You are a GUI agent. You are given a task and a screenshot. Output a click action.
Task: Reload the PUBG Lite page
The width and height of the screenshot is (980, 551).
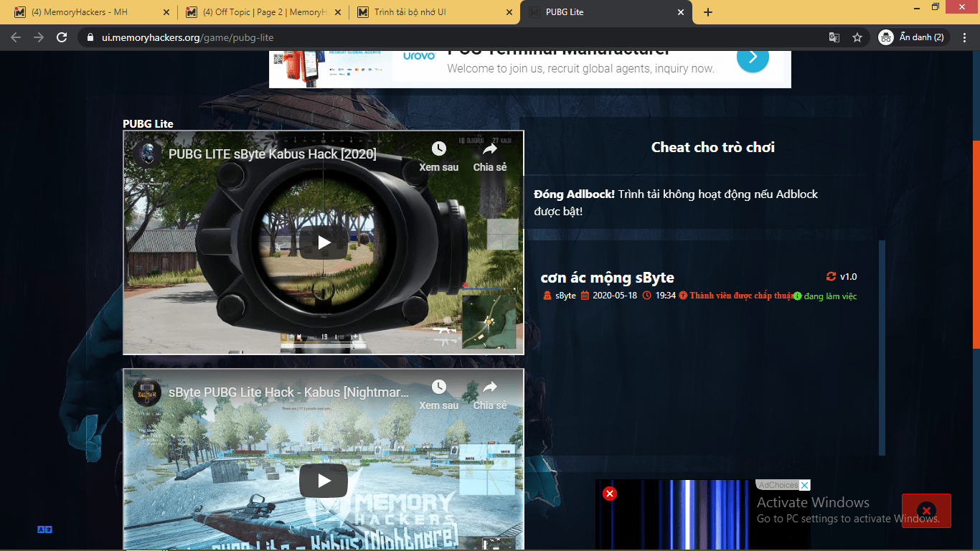(62, 37)
